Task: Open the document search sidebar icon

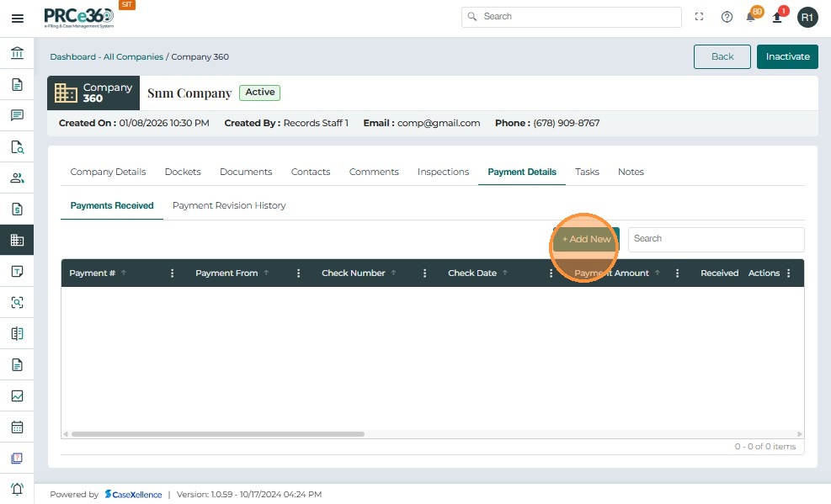Action: [17, 146]
